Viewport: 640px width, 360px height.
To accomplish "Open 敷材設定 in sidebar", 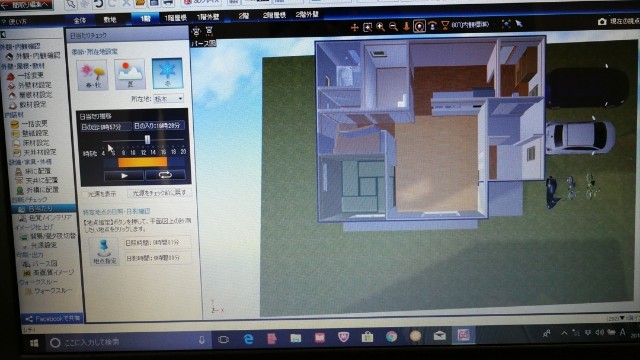I will pos(28,105).
